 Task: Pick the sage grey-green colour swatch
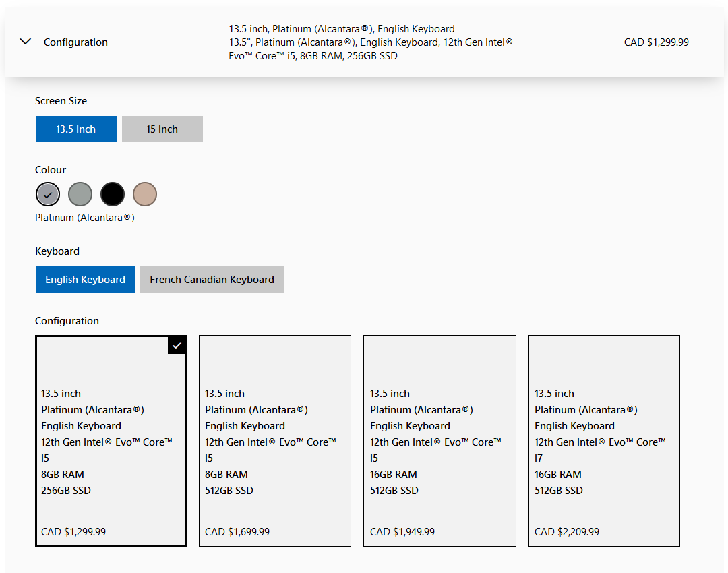(x=80, y=194)
